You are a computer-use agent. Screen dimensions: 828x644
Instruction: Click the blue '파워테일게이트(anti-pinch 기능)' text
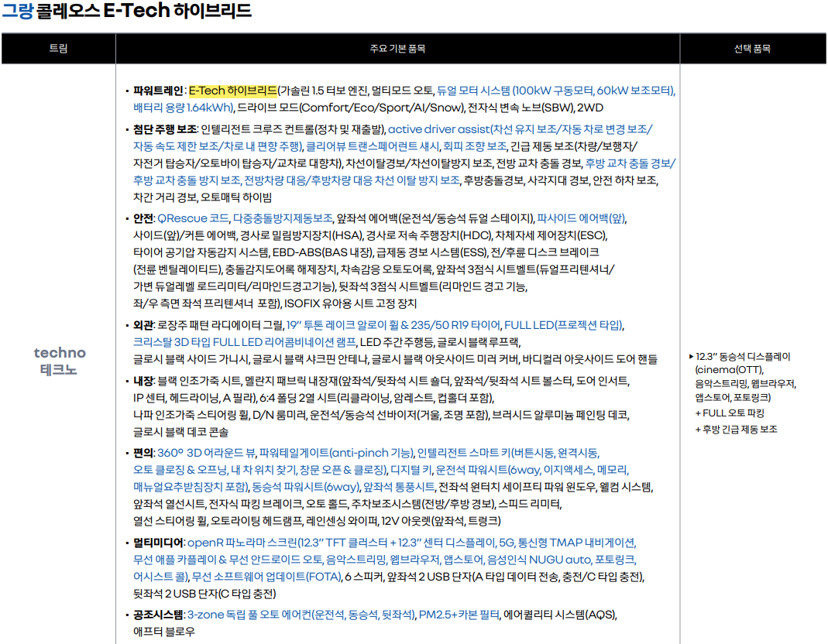click(336, 453)
